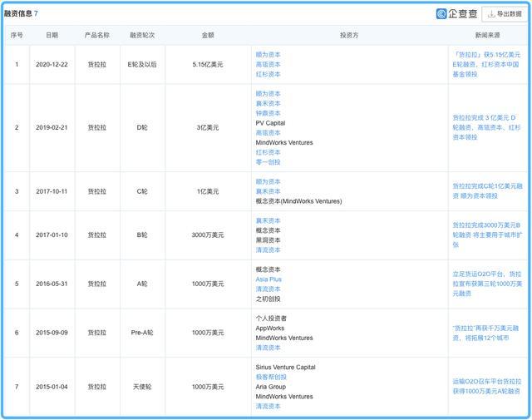
Task: Select 概念资本 in the 2017-01-10 row
Action: (x=268, y=230)
